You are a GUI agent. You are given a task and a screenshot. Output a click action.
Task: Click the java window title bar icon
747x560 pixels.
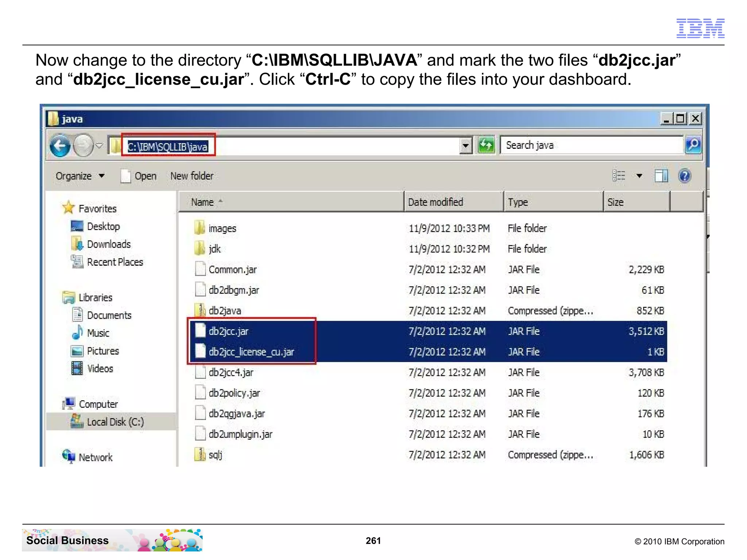point(53,118)
